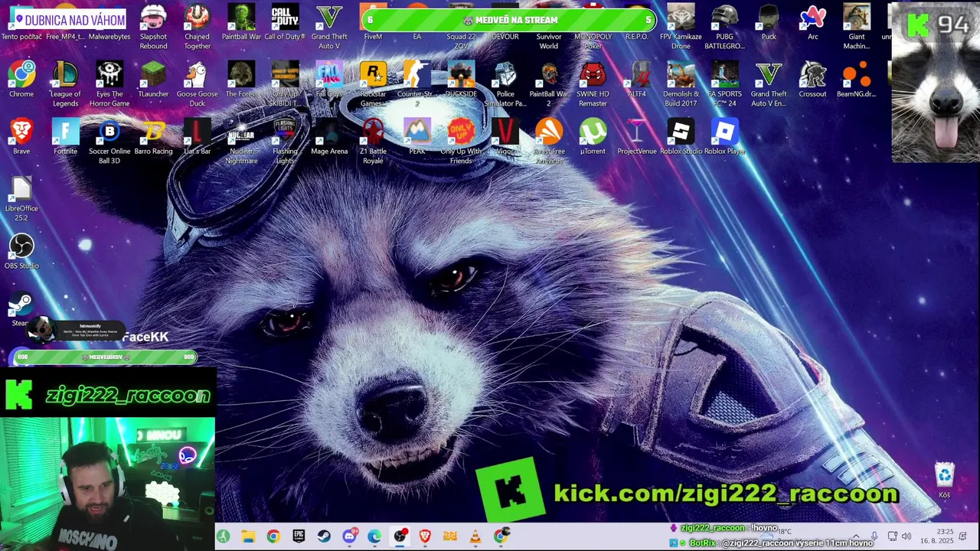Open the taskbar clock and date
The height and width of the screenshot is (551, 980).
point(936,536)
